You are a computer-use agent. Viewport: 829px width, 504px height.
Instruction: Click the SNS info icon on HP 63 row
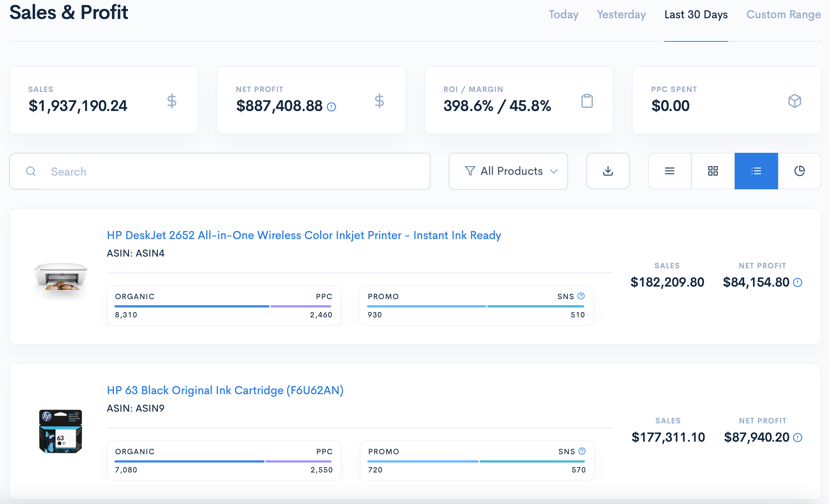pyautogui.click(x=581, y=451)
